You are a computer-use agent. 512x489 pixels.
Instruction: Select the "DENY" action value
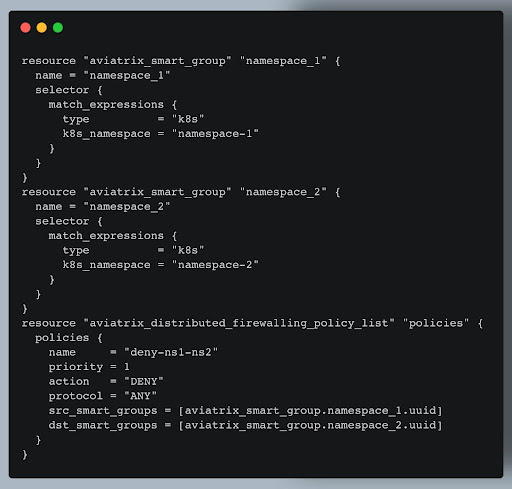(x=144, y=381)
